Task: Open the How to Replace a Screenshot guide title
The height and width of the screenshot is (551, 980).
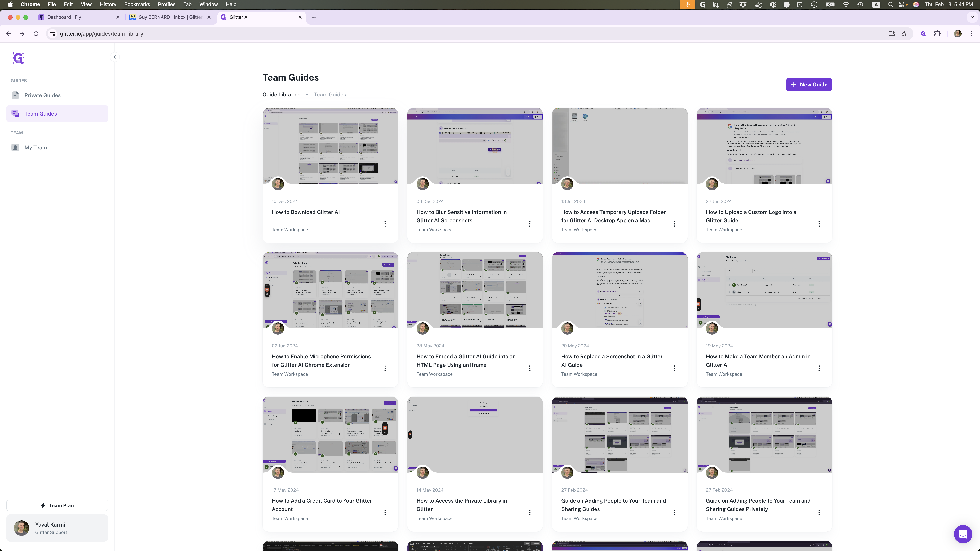Action: click(x=612, y=360)
